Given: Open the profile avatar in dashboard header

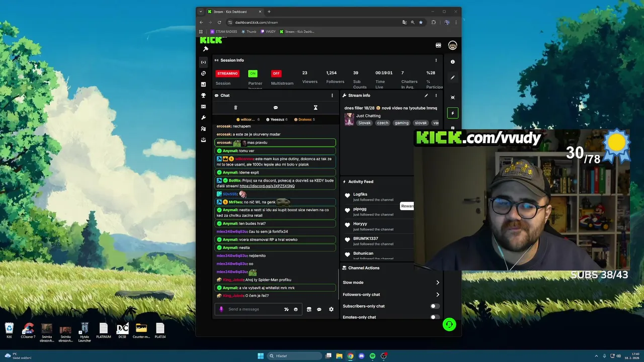Looking at the screenshot, I should click(452, 45).
